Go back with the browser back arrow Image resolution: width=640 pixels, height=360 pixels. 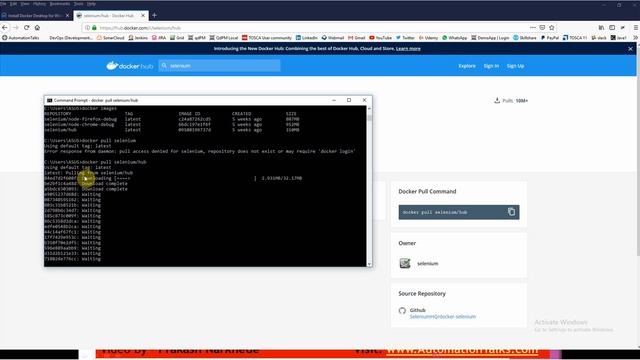(x=5, y=27)
